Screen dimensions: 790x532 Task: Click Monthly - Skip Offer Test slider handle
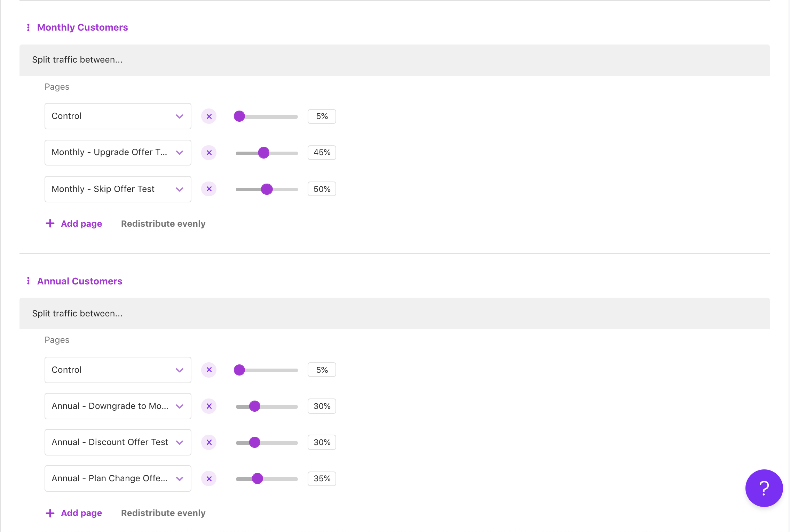267,189
